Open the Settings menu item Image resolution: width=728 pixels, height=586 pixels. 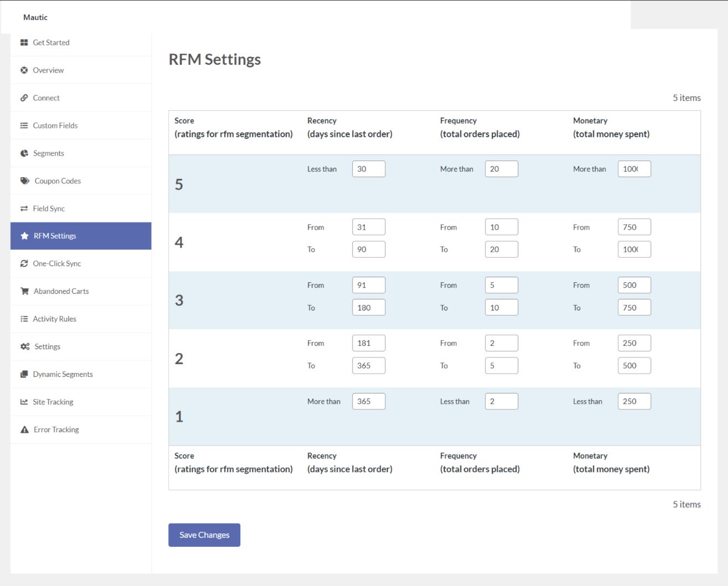point(81,347)
